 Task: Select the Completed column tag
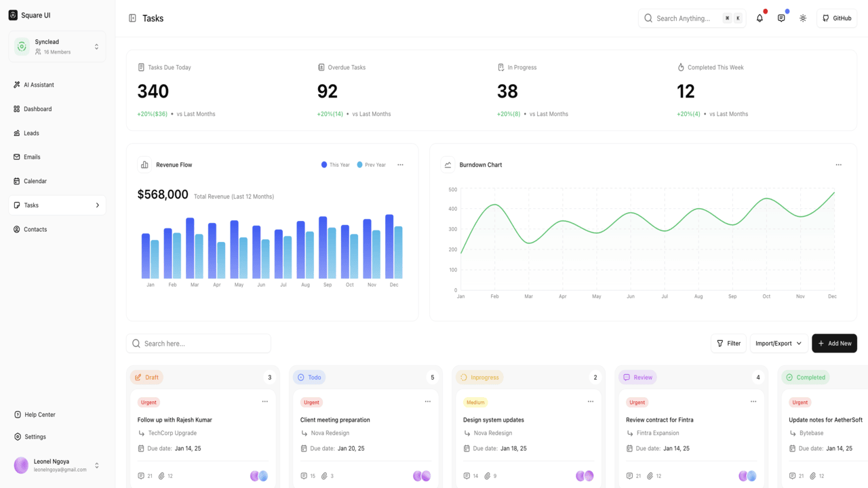coord(806,378)
